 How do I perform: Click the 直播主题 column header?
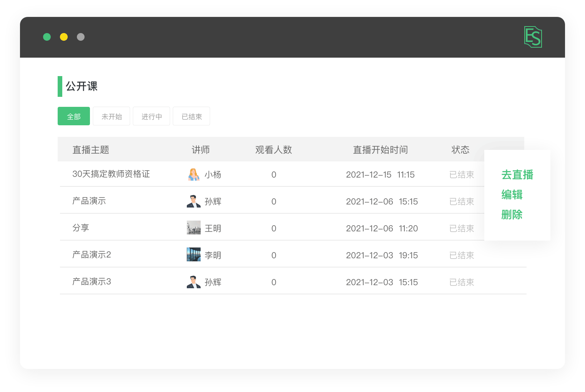click(x=91, y=150)
